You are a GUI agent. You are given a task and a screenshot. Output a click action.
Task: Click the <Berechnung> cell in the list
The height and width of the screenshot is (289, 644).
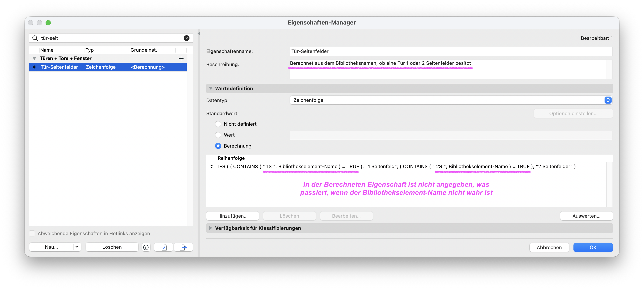[x=148, y=67]
